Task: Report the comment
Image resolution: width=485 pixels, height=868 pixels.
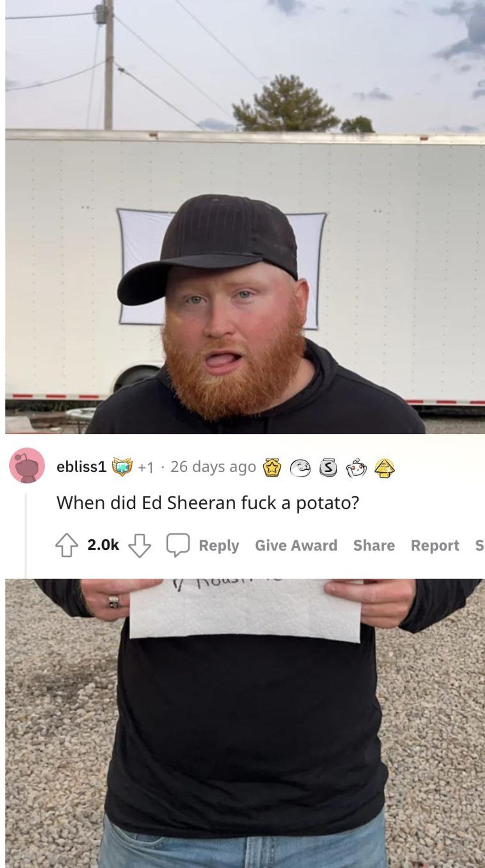Action: click(435, 545)
